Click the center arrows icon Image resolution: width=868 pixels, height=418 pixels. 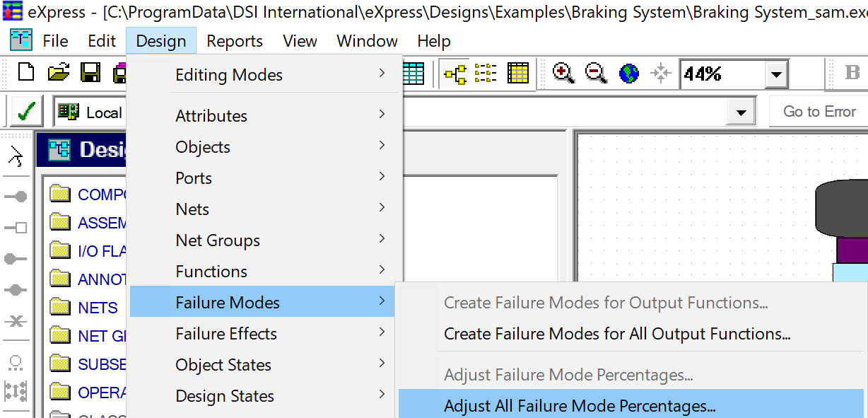[661, 73]
